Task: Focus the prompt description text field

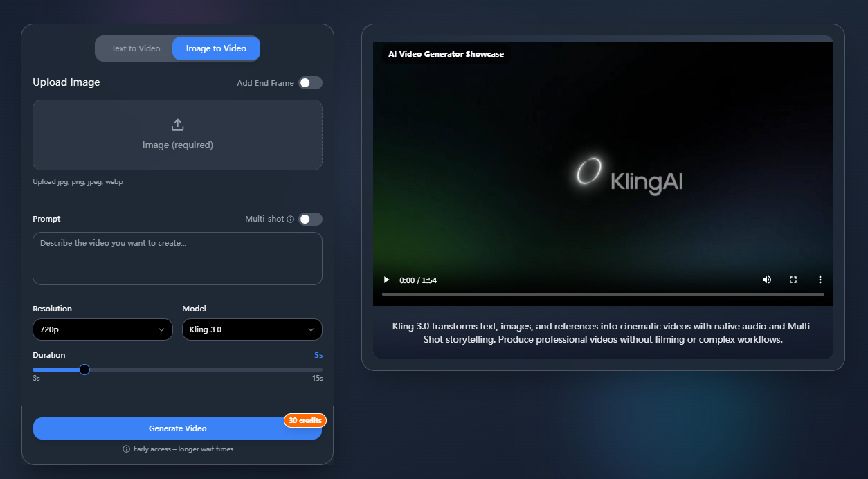Action: point(177,258)
